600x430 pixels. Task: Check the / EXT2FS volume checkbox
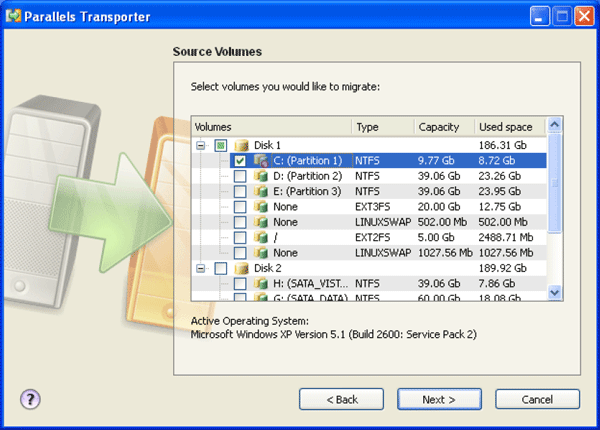240,238
